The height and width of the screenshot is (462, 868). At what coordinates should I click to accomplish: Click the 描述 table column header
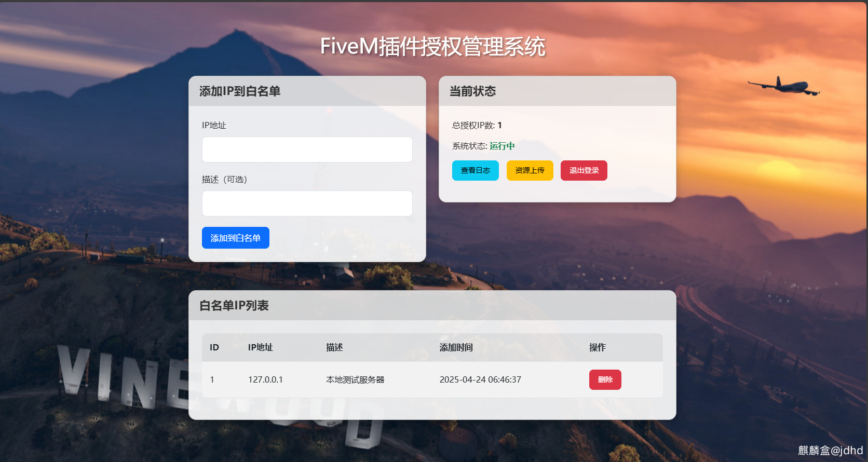pyautogui.click(x=334, y=347)
